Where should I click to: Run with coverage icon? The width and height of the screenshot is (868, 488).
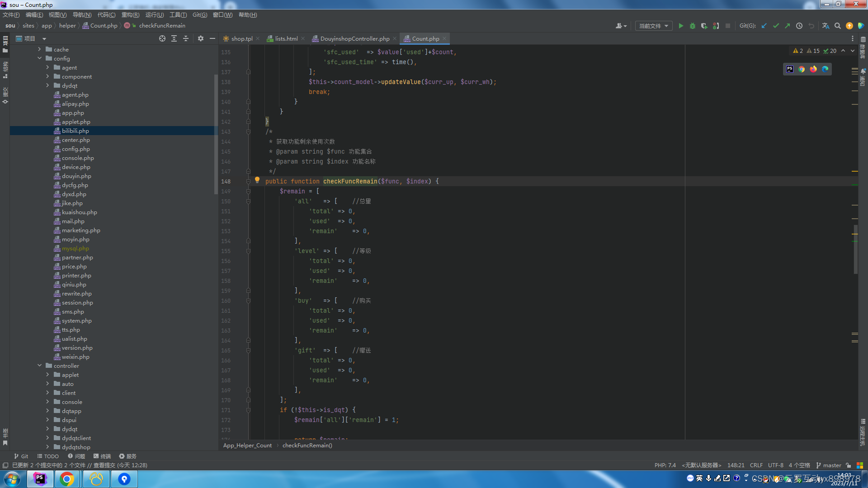pyautogui.click(x=704, y=26)
